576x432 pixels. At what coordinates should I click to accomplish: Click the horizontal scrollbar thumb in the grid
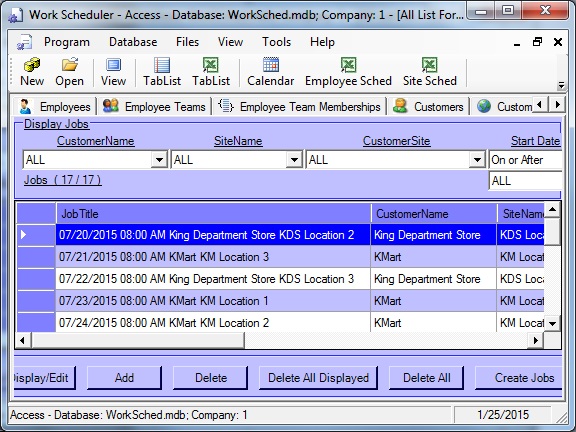[138, 341]
